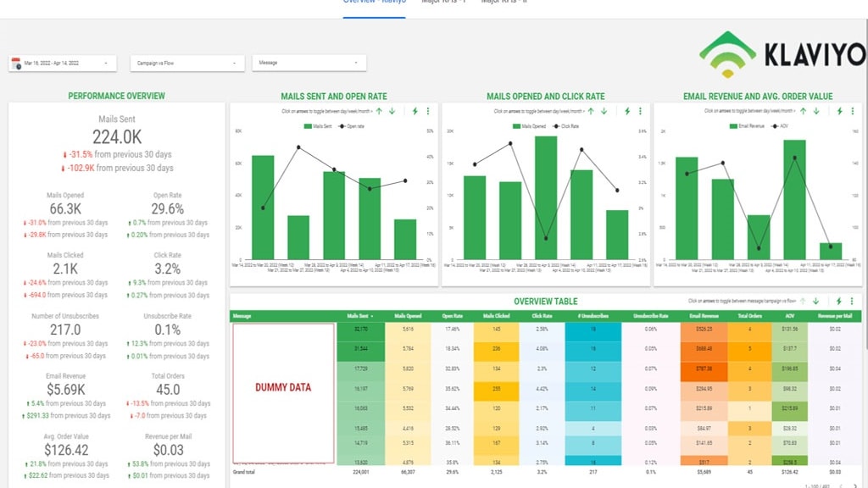Click Open rate legend marker in first chart
The width and height of the screenshot is (868, 488).
(x=342, y=126)
